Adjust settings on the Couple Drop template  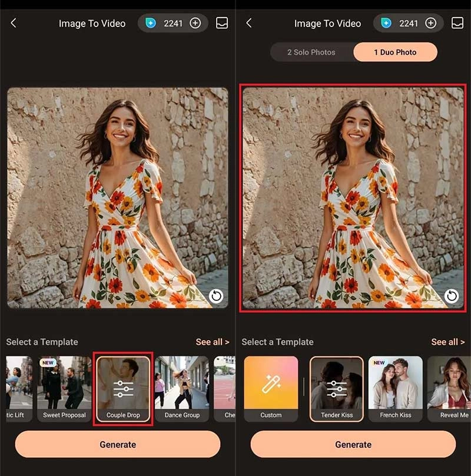click(123, 388)
